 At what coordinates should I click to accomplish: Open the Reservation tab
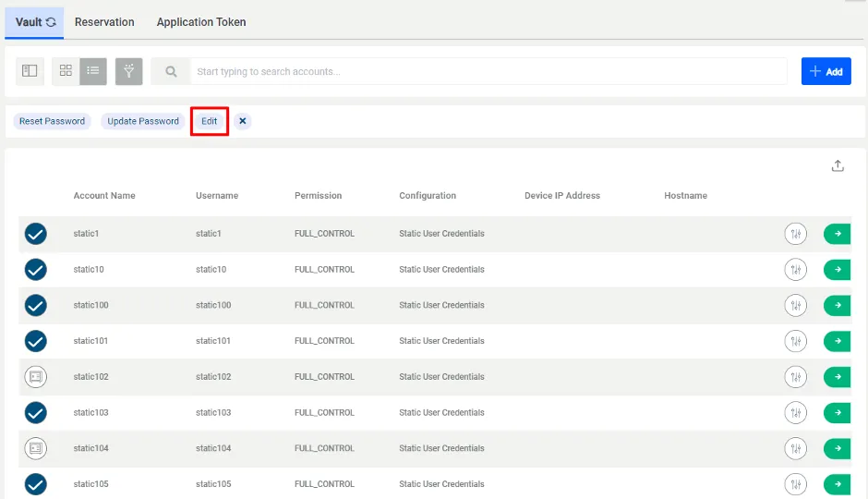(x=104, y=22)
